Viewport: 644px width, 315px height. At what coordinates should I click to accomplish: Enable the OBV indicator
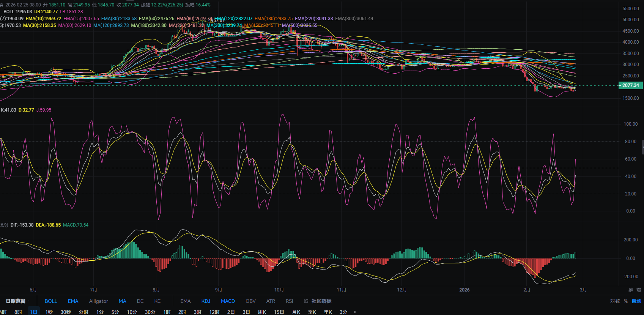[250, 301]
